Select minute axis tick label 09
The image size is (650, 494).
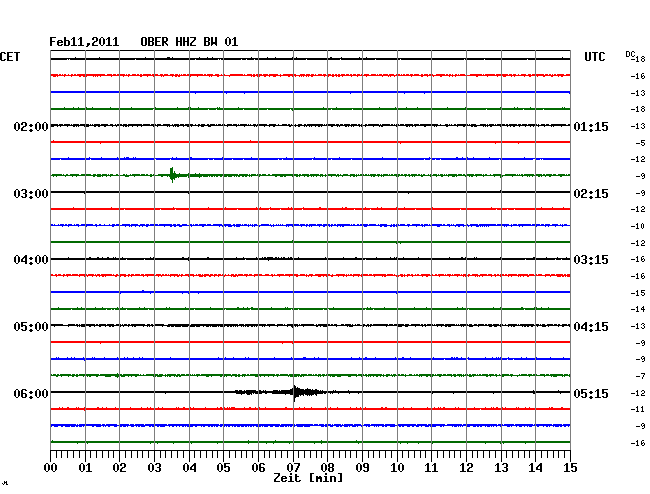362,468
